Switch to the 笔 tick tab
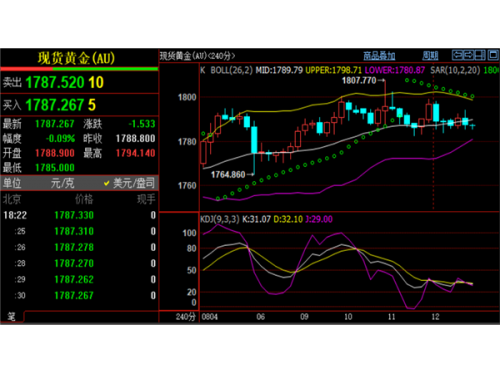The height and width of the screenshot is (375, 500). point(12,316)
